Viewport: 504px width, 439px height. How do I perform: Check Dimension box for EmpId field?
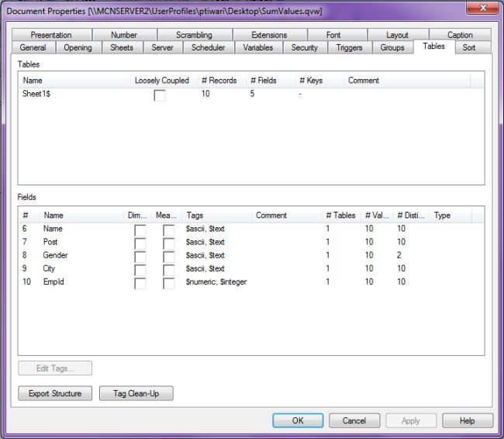tap(140, 283)
